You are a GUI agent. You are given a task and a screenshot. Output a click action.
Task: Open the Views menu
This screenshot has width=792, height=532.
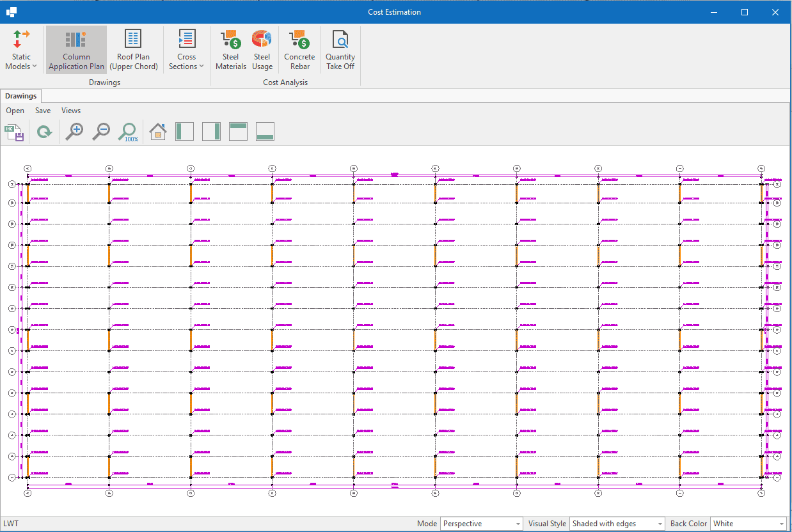[71, 111]
